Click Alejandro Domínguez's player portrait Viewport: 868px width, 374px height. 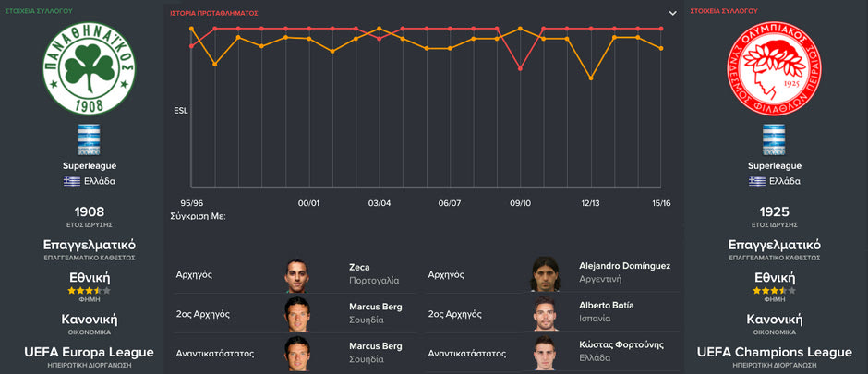point(545,274)
